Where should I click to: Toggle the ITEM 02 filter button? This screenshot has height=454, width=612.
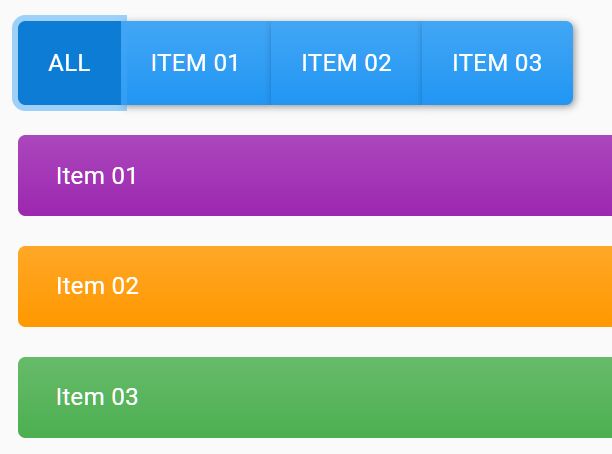point(346,63)
